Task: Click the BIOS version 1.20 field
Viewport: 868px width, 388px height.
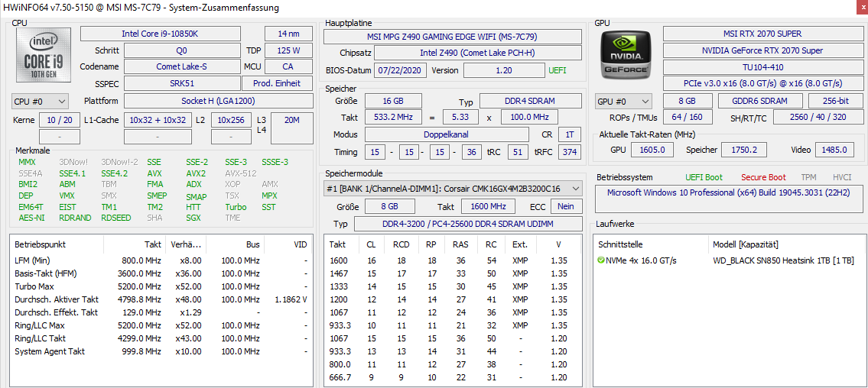Action: click(504, 70)
